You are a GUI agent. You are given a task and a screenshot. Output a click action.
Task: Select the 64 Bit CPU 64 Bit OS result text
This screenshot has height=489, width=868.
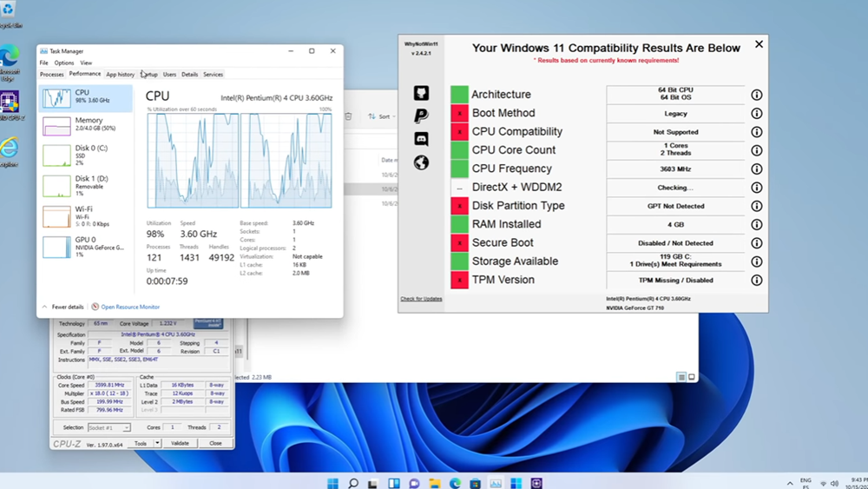tap(675, 94)
